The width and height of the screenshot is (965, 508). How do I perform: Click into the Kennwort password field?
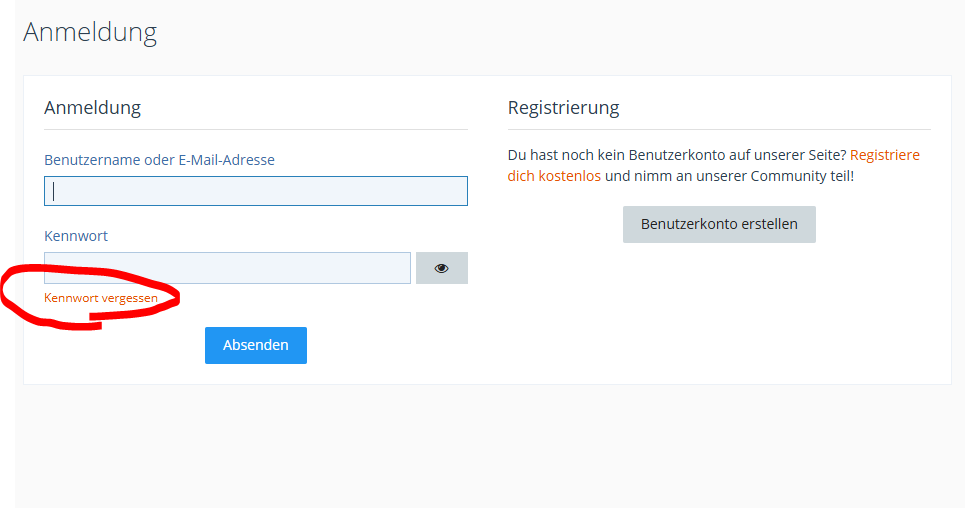(227, 268)
